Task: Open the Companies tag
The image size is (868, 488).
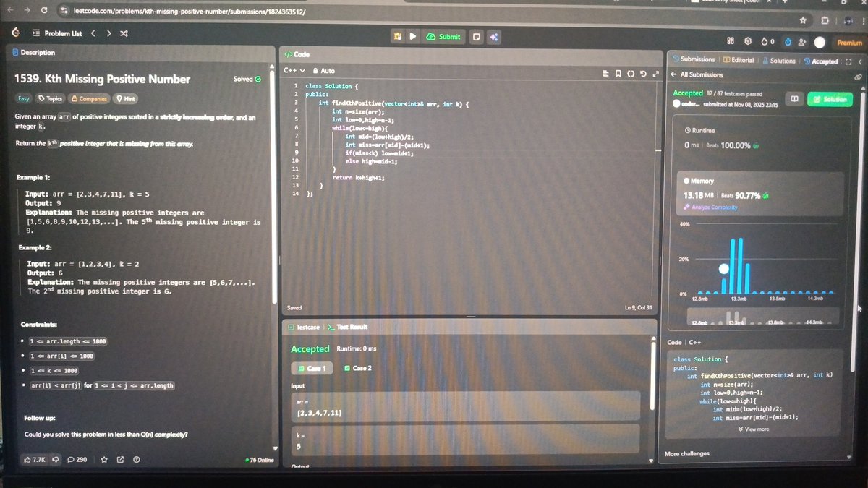Action: [89, 98]
